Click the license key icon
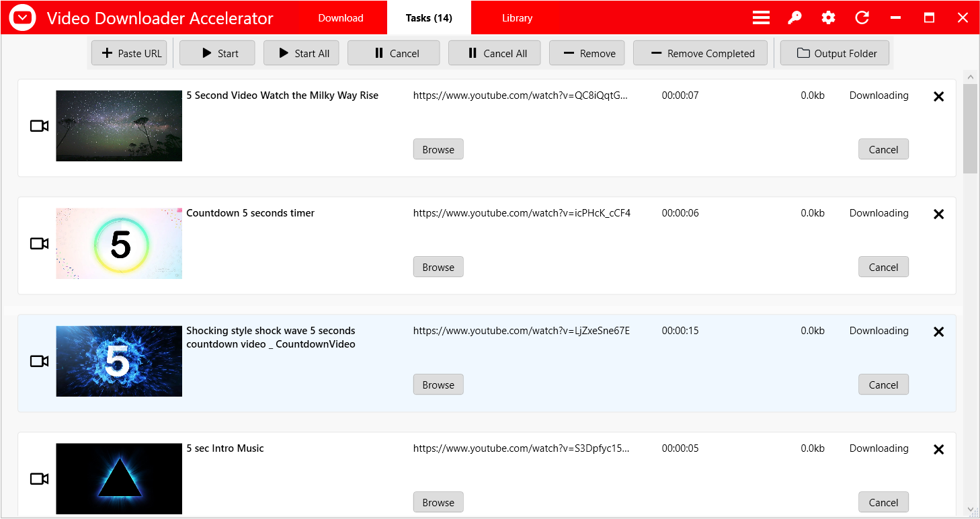 794,17
